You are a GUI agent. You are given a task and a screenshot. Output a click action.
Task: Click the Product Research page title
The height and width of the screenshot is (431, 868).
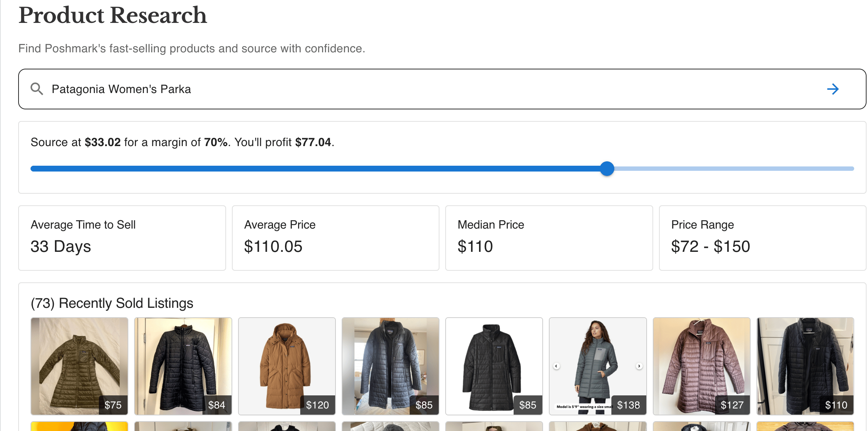113,15
